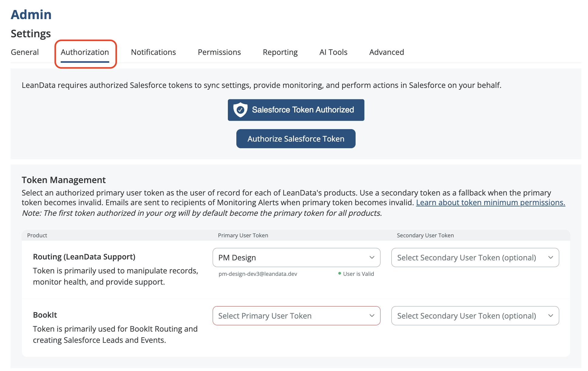Click the Salesforce Token Authorized banner
This screenshot has height=371, width=588.
296,110
